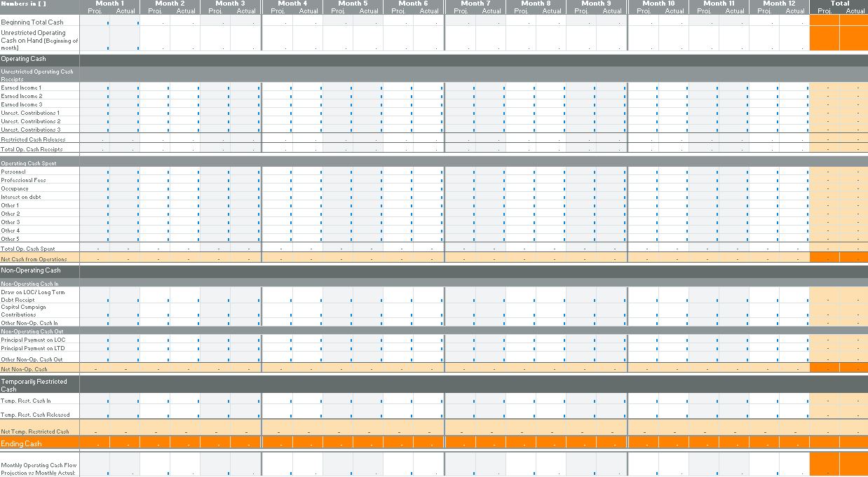
Task: Click the orange Total Proj. header cell
Action: point(825,11)
